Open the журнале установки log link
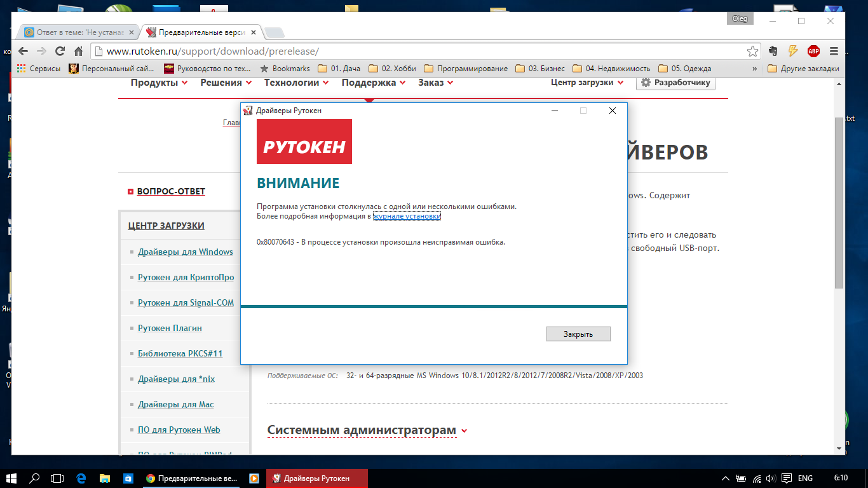Viewport: 868px width, 488px height. [x=407, y=216]
